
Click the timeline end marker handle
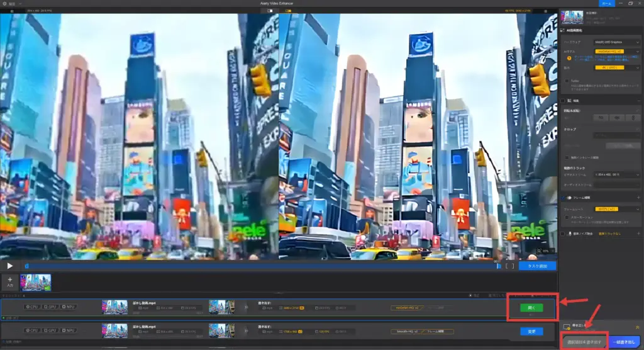coord(499,266)
